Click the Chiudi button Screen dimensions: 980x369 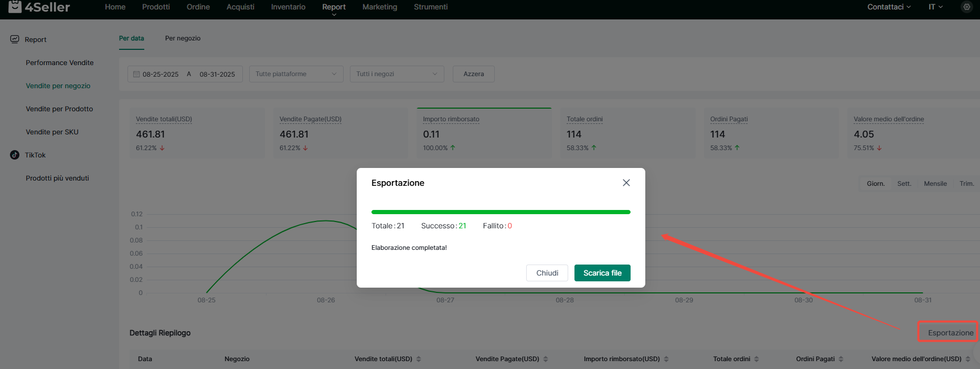pyautogui.click(x=547, y=273)
